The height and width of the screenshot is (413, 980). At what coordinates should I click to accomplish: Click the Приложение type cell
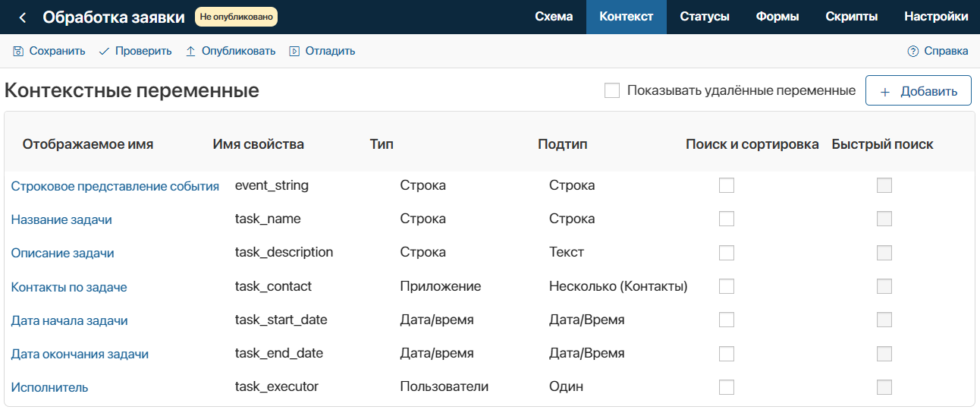point(441,286)
